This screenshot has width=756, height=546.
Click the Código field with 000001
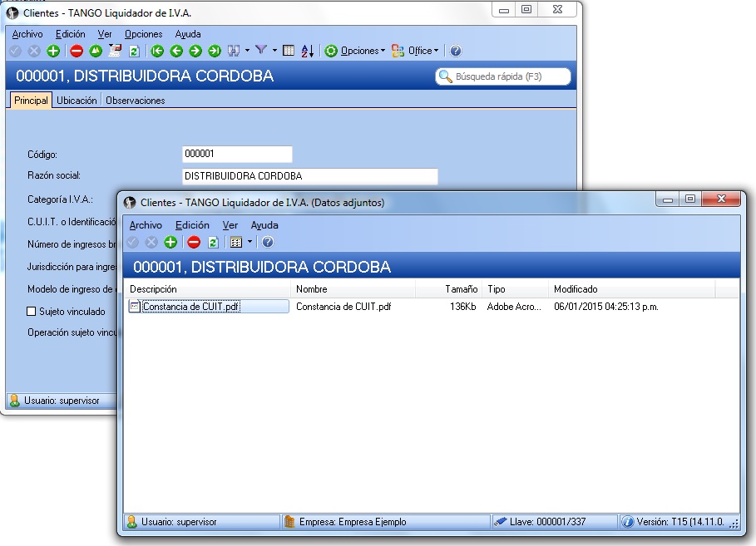pyautogui.click(x=237, y=155)
